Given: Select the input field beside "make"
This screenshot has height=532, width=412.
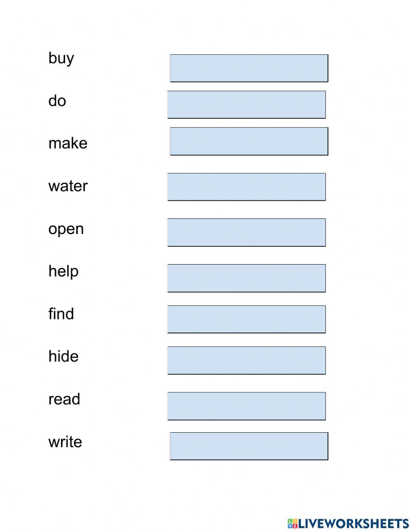Looking at the screenshot, I should tap(249, 141).
